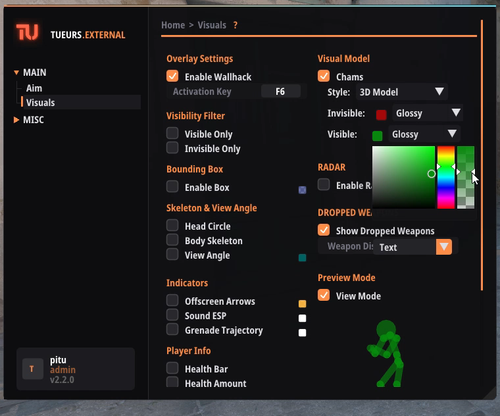Click the user avatar T icon
The height and width of the screenshot is (416, 500).
32,369
